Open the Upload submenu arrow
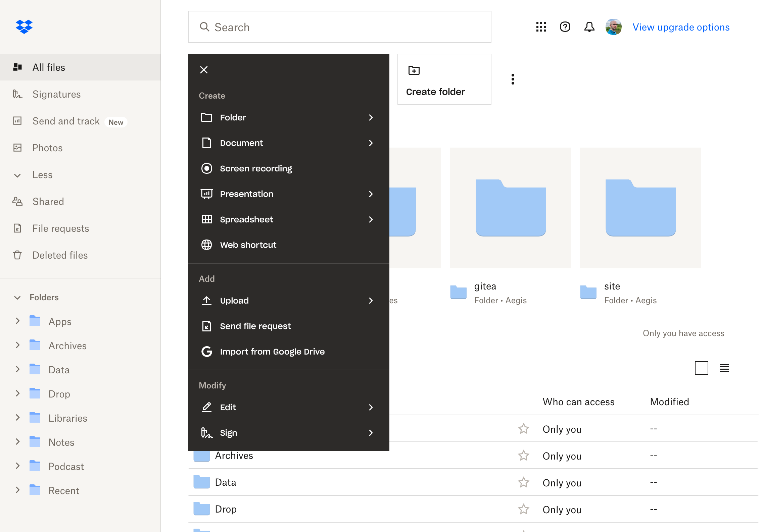762x532 pixels. (x=371, y=301)
